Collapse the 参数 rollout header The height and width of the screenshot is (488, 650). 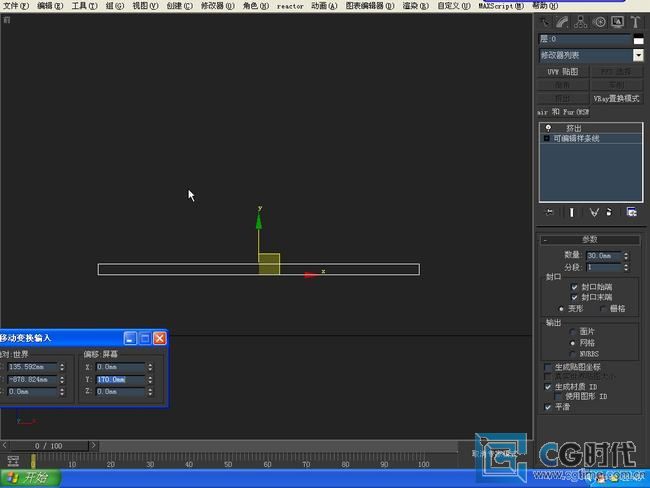(589, 240)
